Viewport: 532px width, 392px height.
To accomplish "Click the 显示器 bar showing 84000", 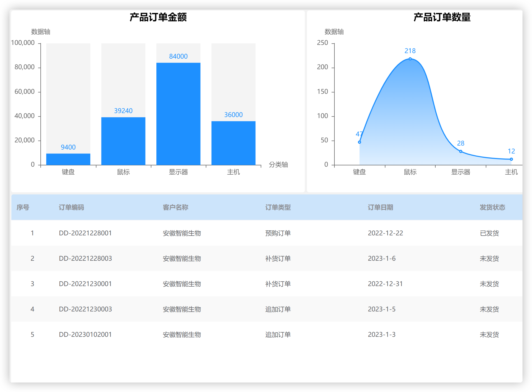I will [178, 114].
